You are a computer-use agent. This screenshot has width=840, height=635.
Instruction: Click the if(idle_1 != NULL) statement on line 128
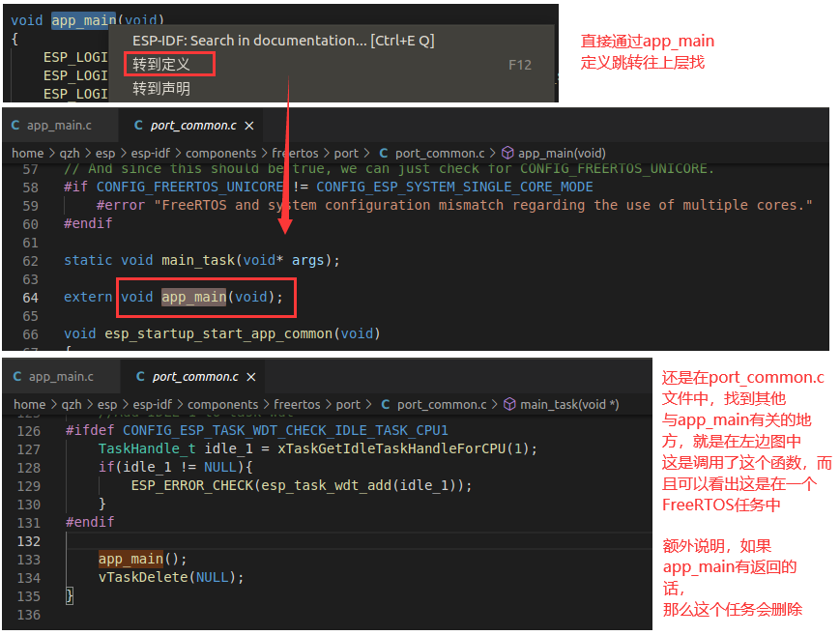point(175,467)
